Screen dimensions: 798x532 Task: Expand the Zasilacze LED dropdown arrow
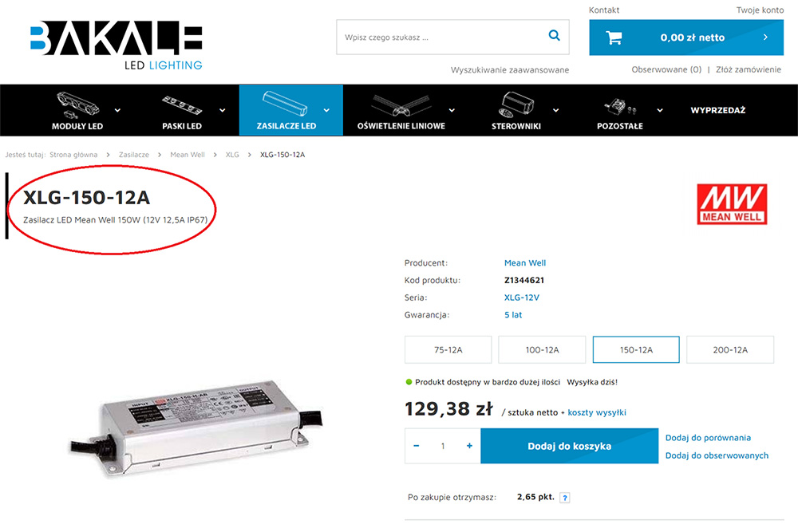click(x=326, y=110)
